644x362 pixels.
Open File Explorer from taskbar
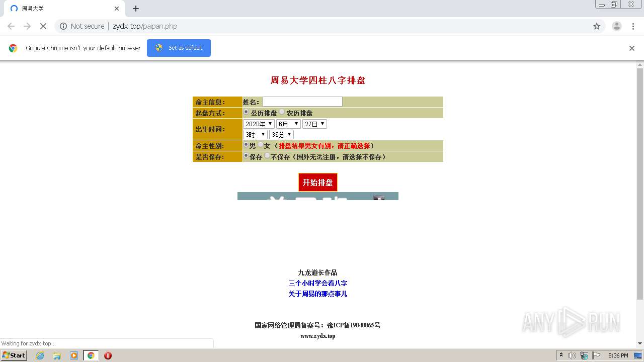click(57, 355)
